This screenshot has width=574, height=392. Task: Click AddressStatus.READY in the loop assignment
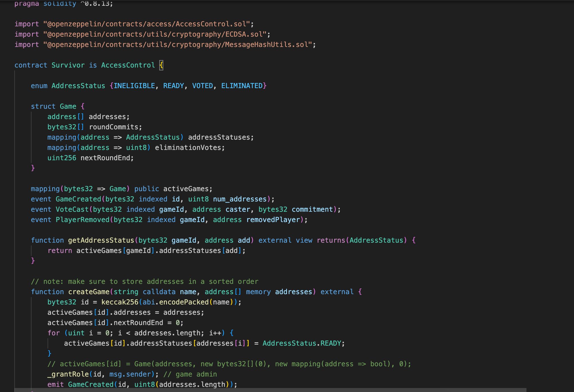coord(302,343)
